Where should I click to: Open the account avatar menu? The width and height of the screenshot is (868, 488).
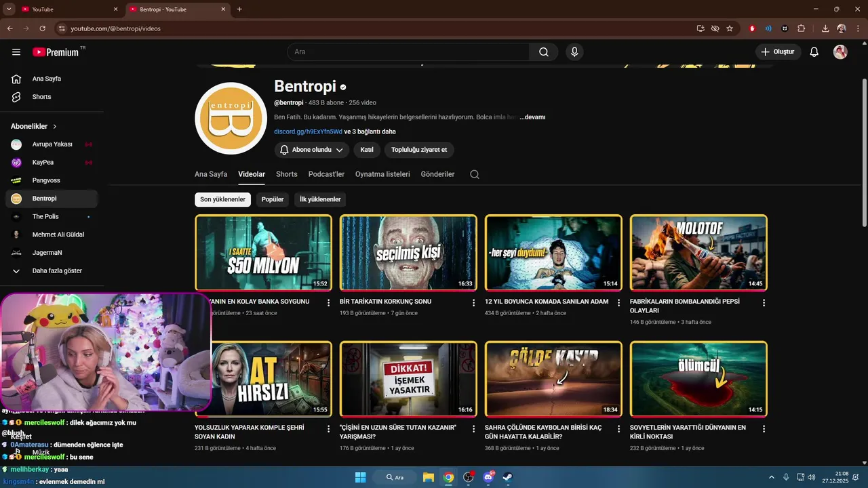tap(840, 52)
